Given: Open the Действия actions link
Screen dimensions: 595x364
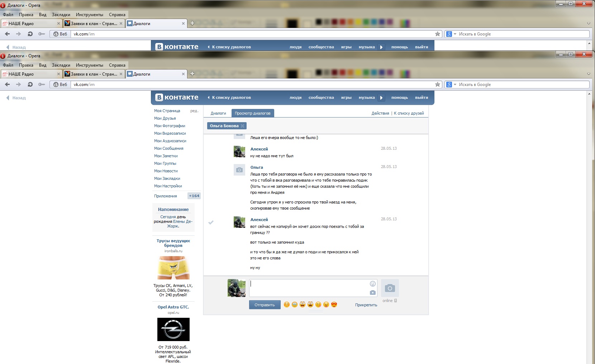Looking at the screenshot, I should [380, 113].
